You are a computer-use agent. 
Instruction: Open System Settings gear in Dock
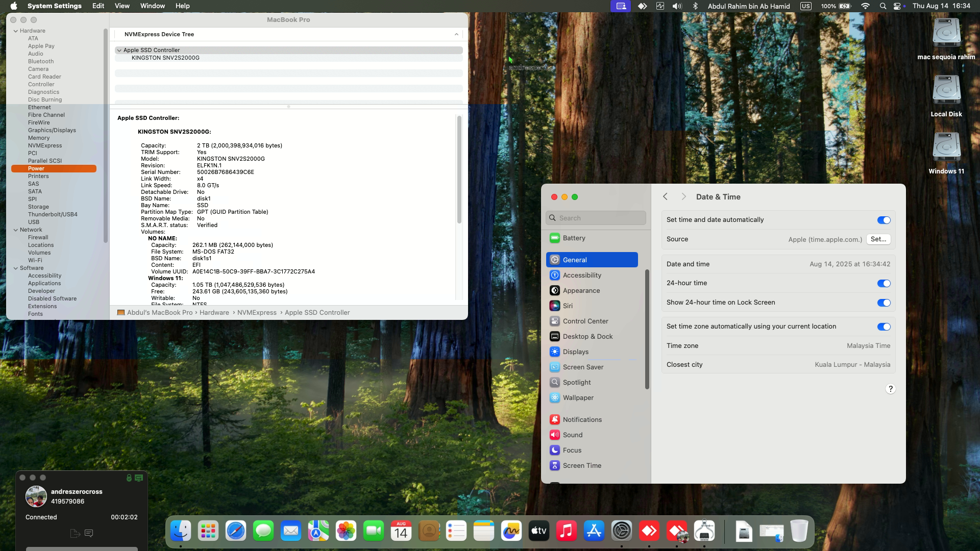[x=622, y=531]
